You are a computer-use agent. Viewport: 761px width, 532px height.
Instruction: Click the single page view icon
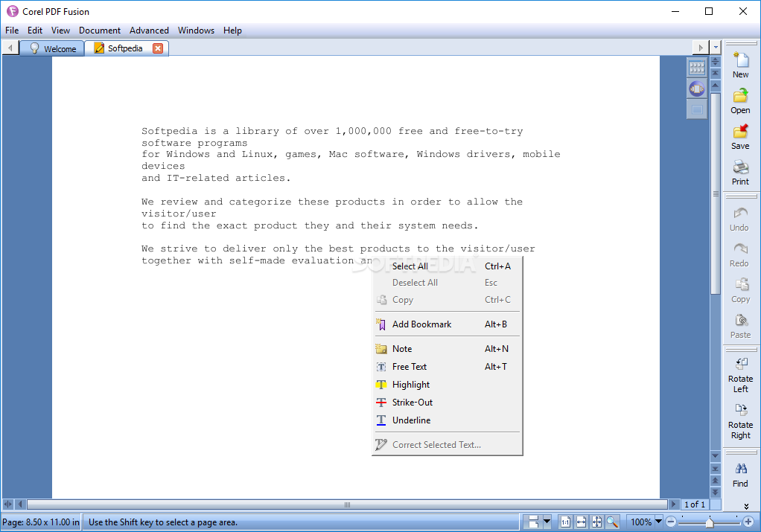(697, 109)
